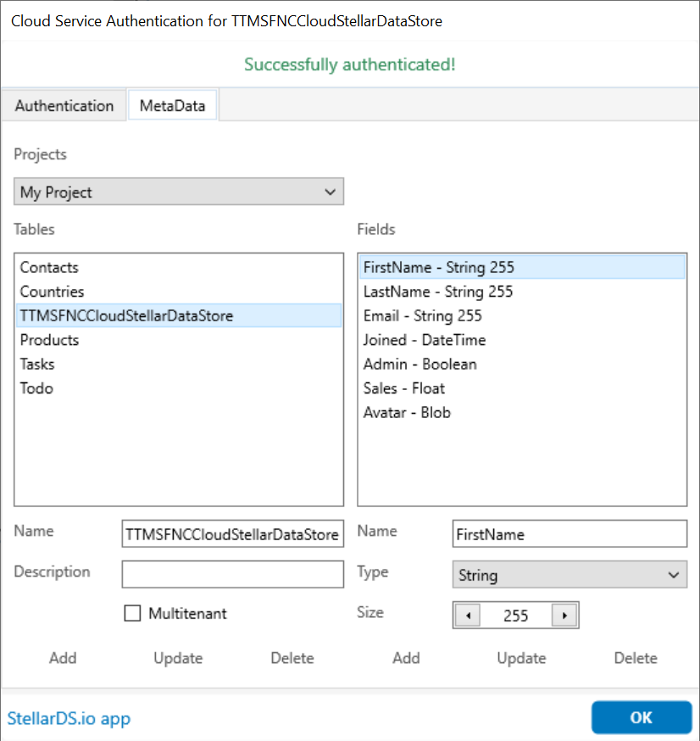This screenshot has width=700, height=741.
Task: Select the Joined - DateTime field
Action: pyautogui.click(x=522, y=340)
